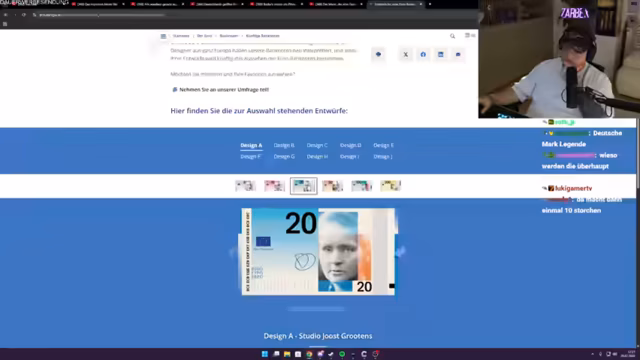Viewport: 640px width, 360px height.
Task: Click the email share icon
Action: coord(458,54)
